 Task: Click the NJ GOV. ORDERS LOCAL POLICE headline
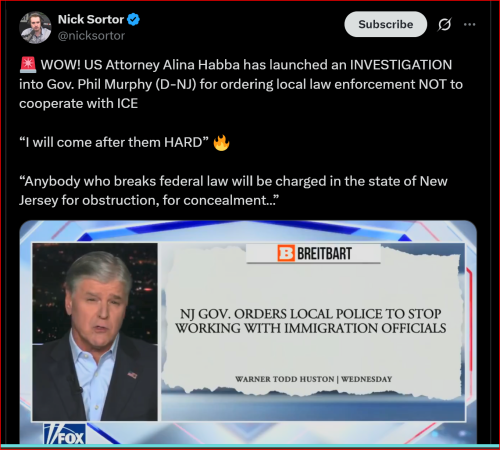click(311, 321)
